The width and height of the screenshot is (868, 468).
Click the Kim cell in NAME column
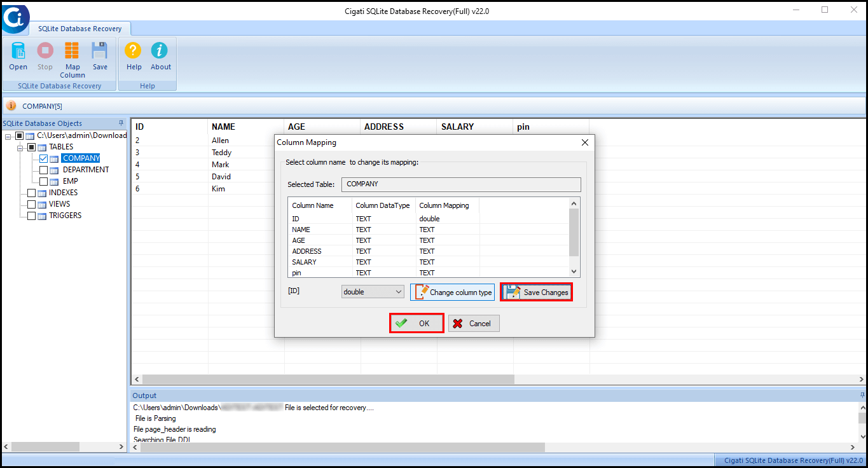(x=245, y=189)
